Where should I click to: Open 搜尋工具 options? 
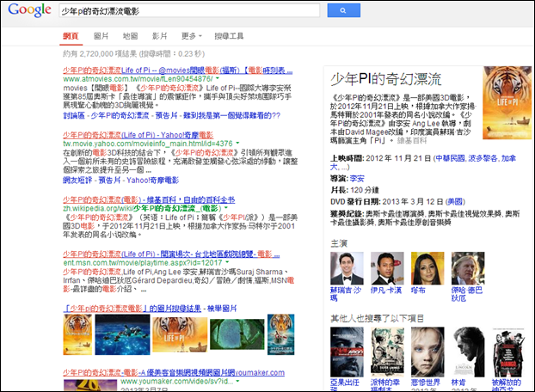[x=229, y=36]
